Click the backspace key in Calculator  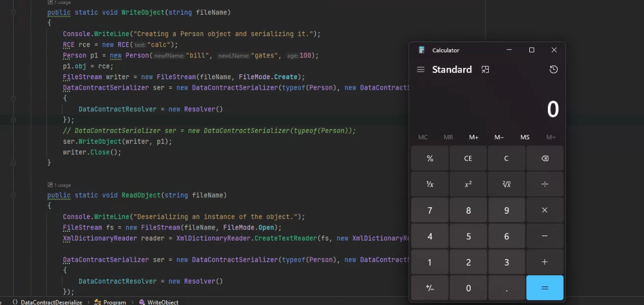pyautogui.click(x=545, y=159)
